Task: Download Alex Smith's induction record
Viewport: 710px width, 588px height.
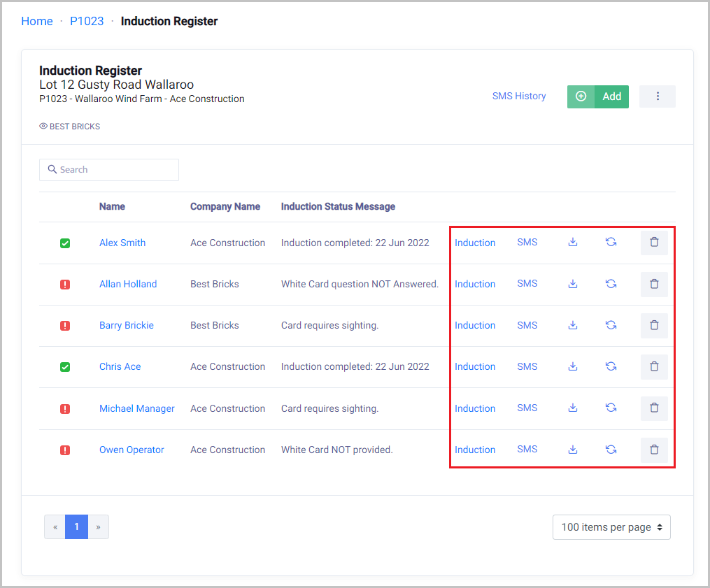Action: [573, 243]
